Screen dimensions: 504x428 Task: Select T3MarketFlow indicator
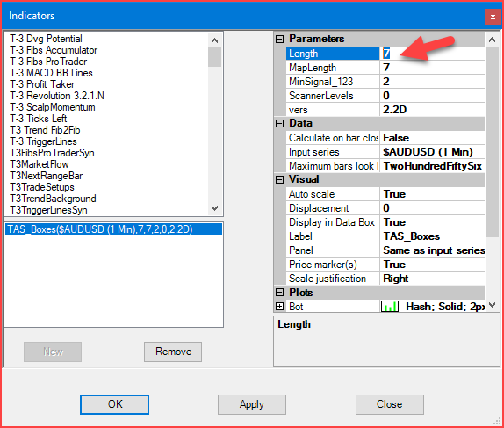(x=40, y=164)
